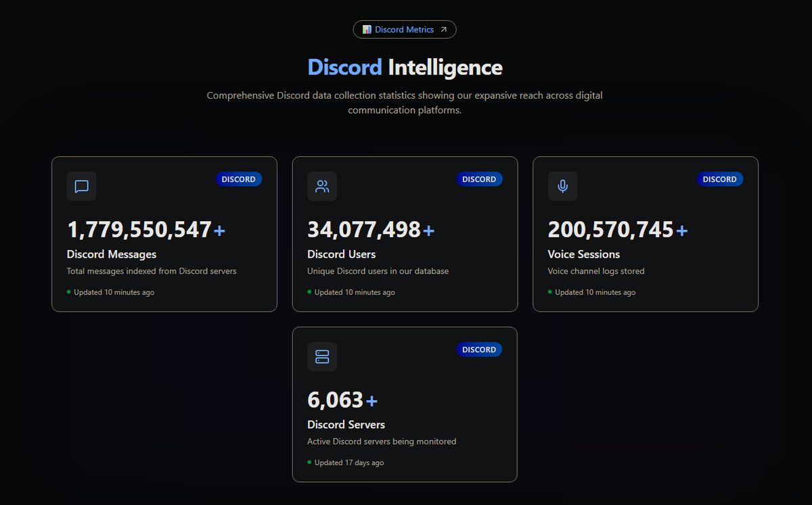Click the DISCORD badge on Voice Sessions card
812x505 pixels.
tap(720, 179)
